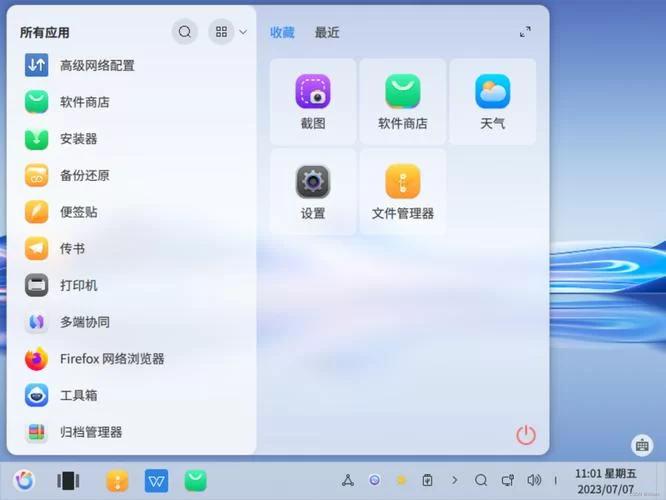
Task: Switch app list view with grid icon
Action: (221, 32)
